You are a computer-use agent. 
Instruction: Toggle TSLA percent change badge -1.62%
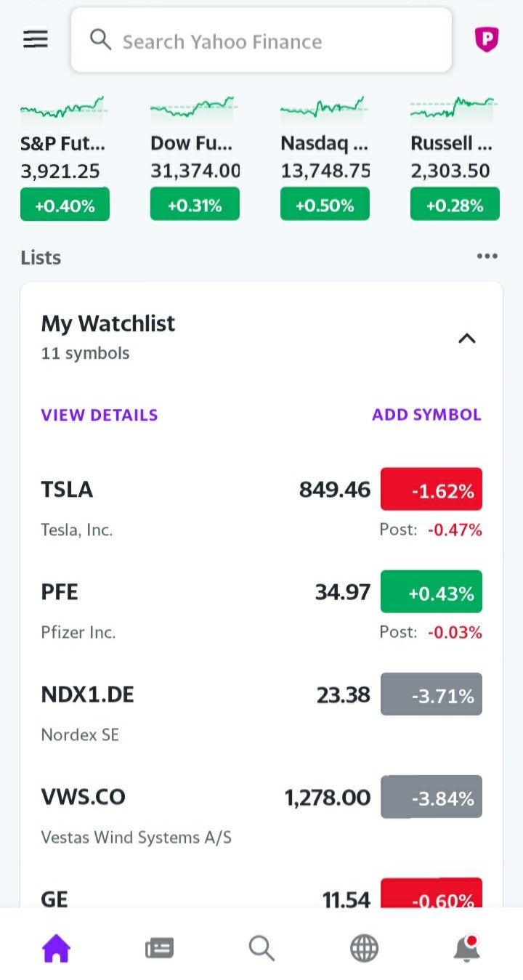tap(431, 490)
